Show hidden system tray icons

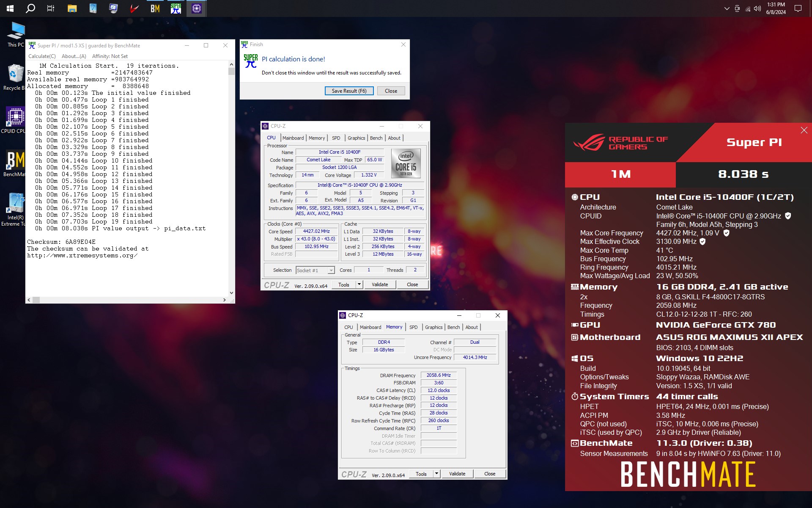point(727,8)
